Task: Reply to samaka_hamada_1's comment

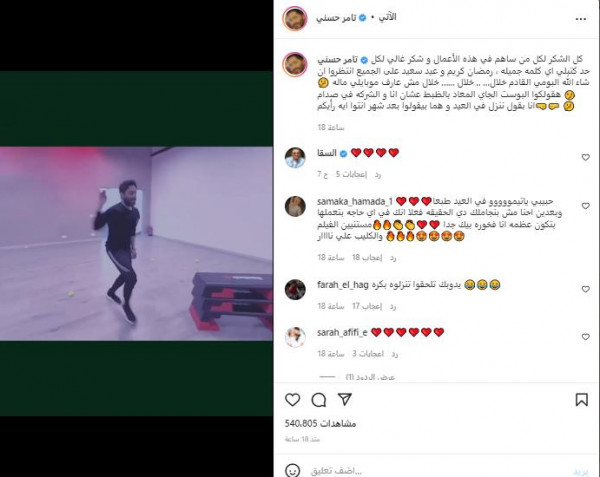Action: 393,258
